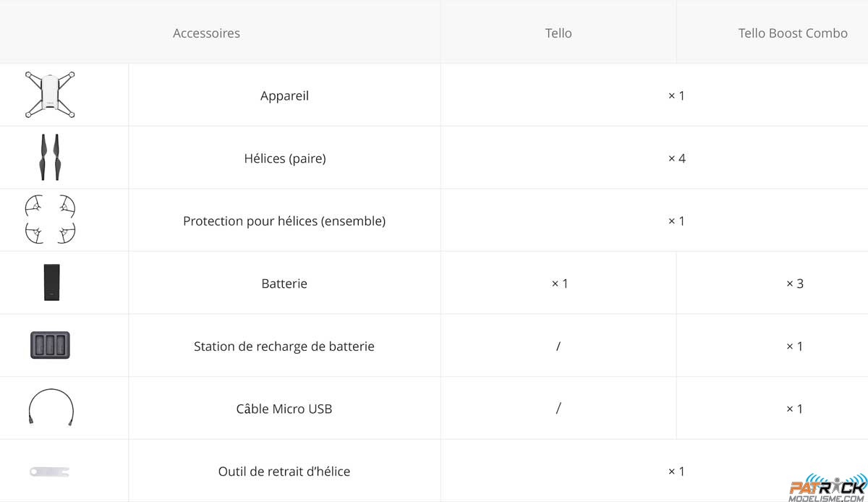Select the Micro USB cable icon

tap(51, 407)
